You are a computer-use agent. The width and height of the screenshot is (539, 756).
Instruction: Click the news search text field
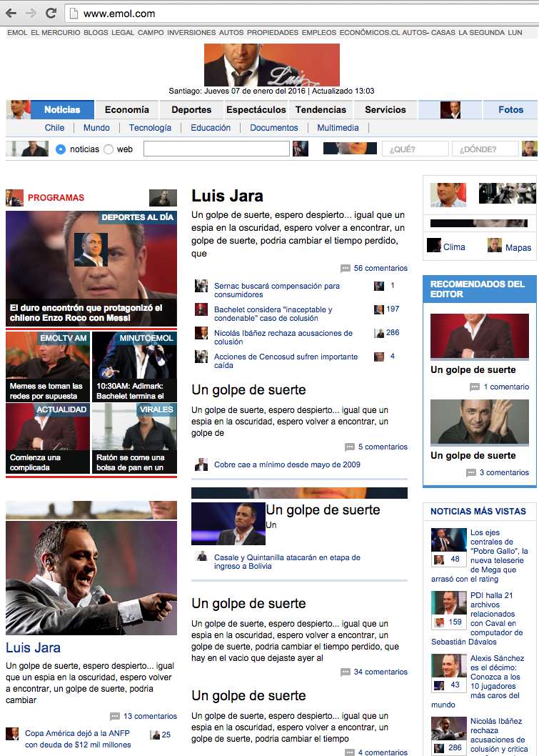pyautogui.click(x=216, y=149)
